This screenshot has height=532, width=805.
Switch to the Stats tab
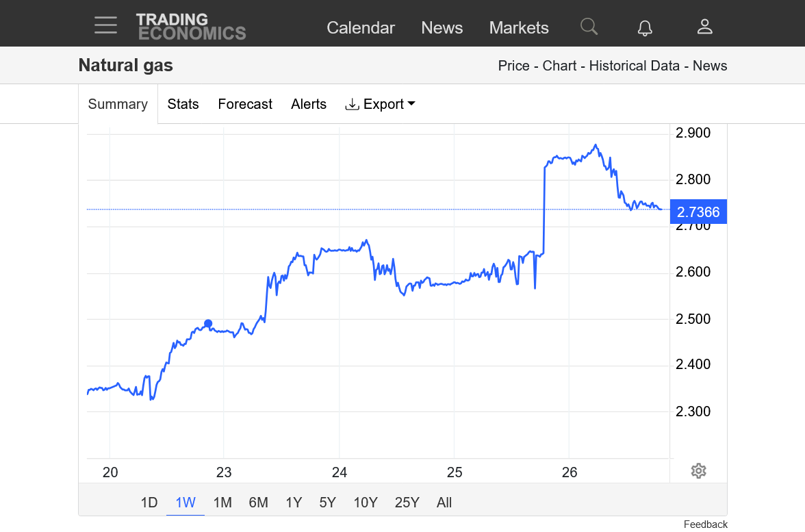pyautogui.click(x=183, y=104)
